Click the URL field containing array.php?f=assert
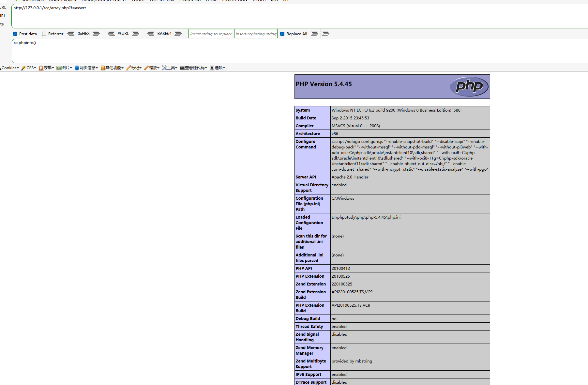Screen dimensions: 588x385 click(300, 16)
